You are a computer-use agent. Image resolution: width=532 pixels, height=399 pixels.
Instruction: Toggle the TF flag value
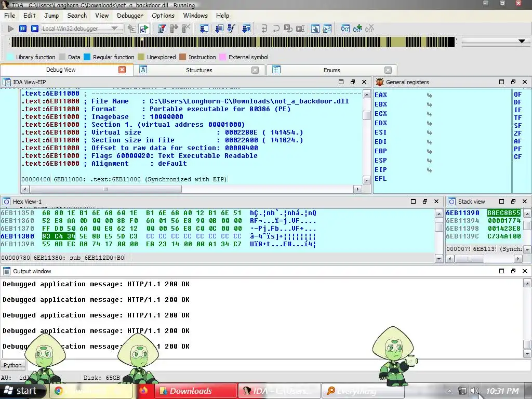click(x=518, y=118)
